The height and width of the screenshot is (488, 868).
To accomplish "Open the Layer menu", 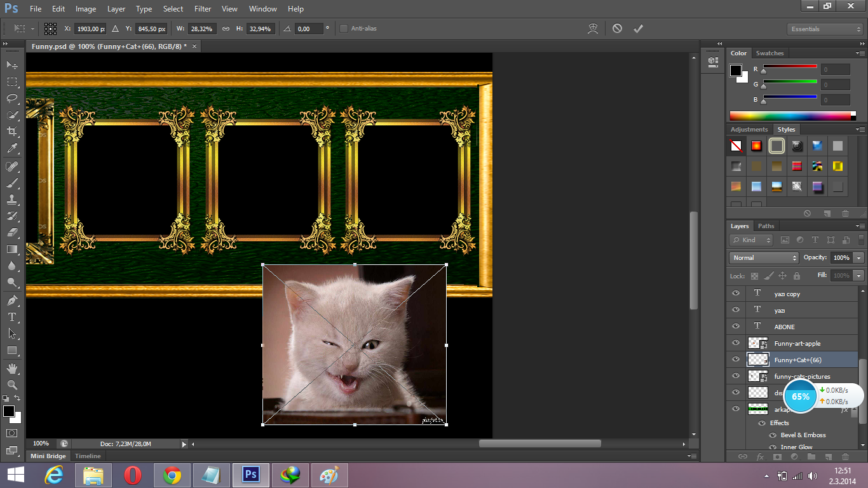I will pyautogui.click(x=116, y=9).
